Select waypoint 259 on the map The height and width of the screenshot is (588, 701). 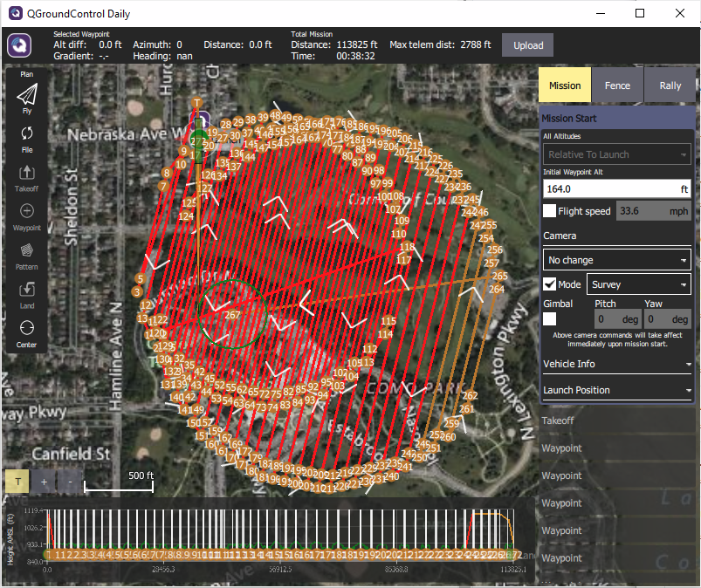451,423
